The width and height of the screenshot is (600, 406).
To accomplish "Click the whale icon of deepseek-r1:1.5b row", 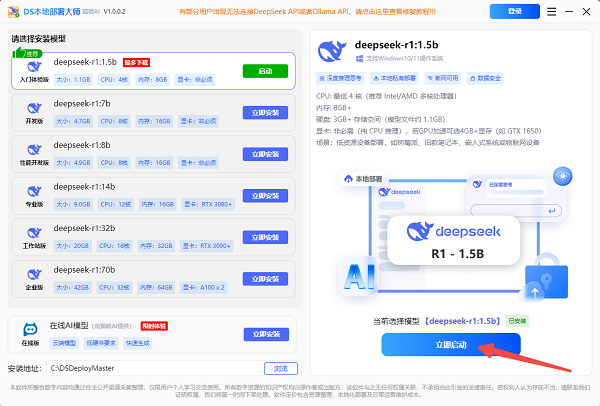I will (34, 67).
